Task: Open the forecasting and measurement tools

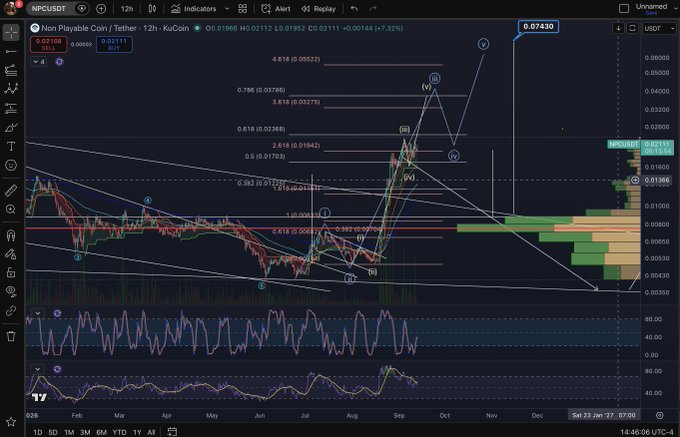Action: [x=11, y=108]
